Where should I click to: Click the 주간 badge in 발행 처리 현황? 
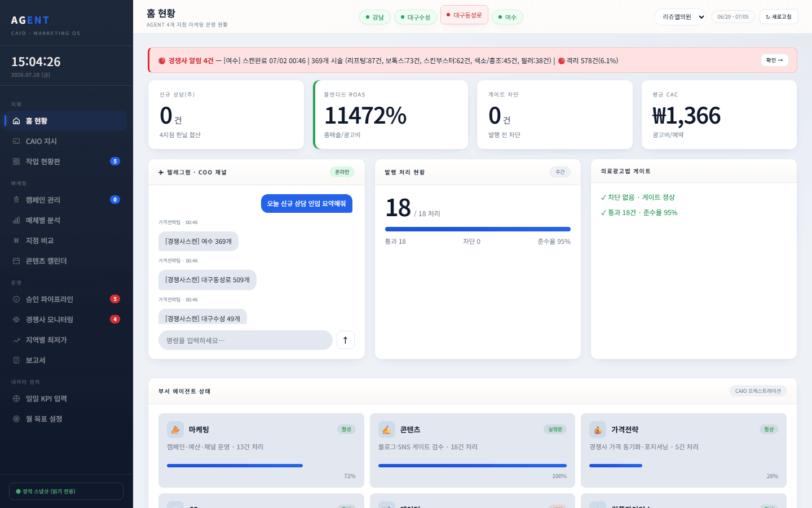click(560, 172)
